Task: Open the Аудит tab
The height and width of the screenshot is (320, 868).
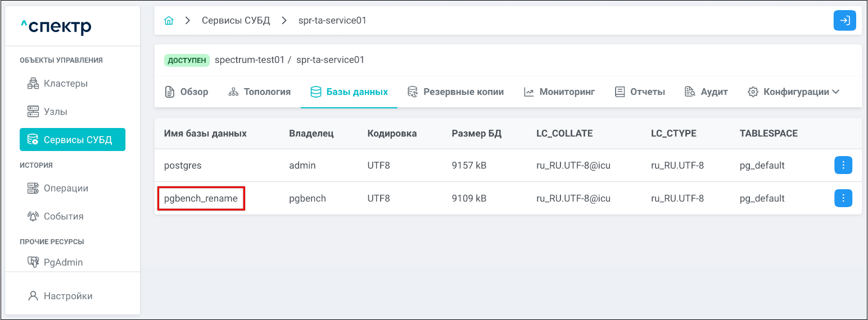Action: point(707,92)
